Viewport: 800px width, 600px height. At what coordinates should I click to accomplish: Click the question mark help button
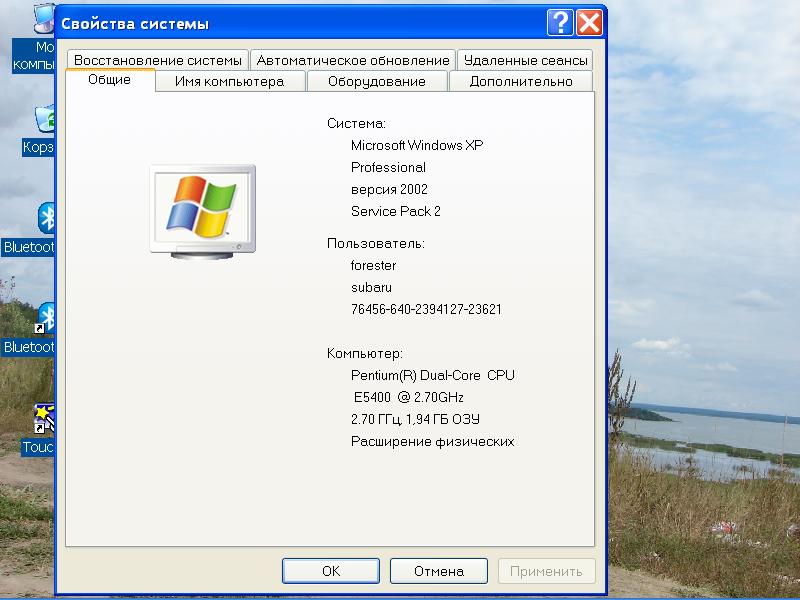coord(560,23)
